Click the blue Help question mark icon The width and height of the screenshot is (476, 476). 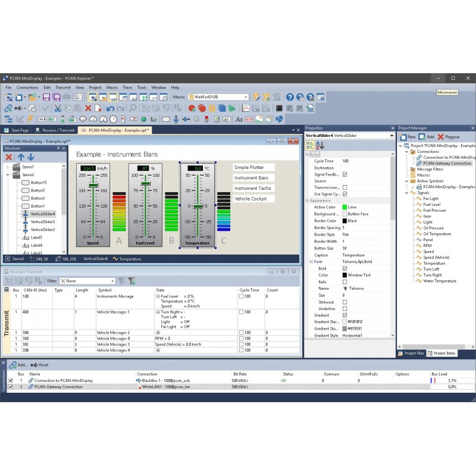click(290, 97)
